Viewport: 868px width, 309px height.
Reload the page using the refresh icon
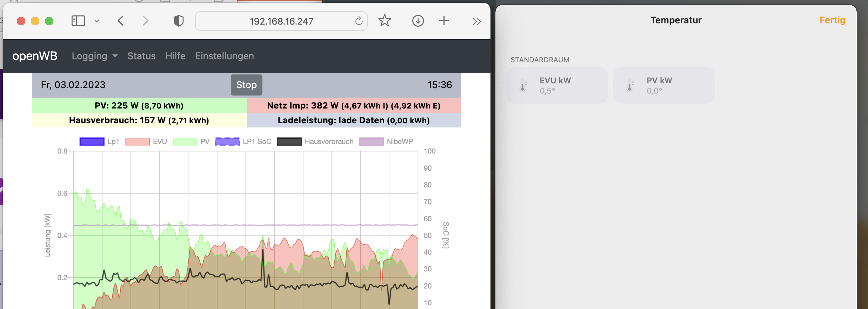coord(359,21)
